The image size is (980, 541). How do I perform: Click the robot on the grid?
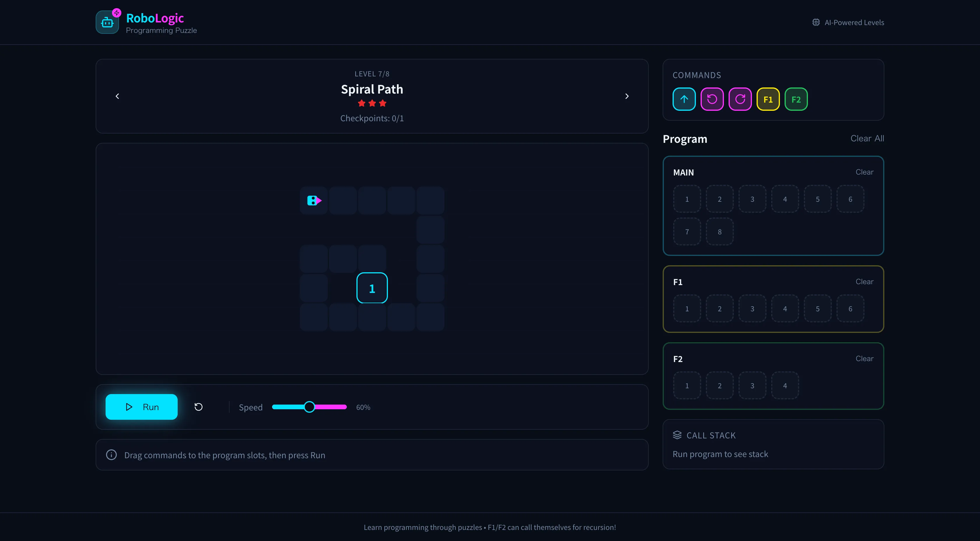tap(314, 200)
